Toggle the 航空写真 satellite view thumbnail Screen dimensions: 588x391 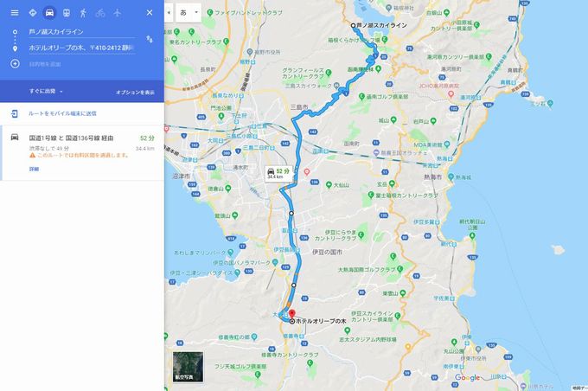point(188,367)
